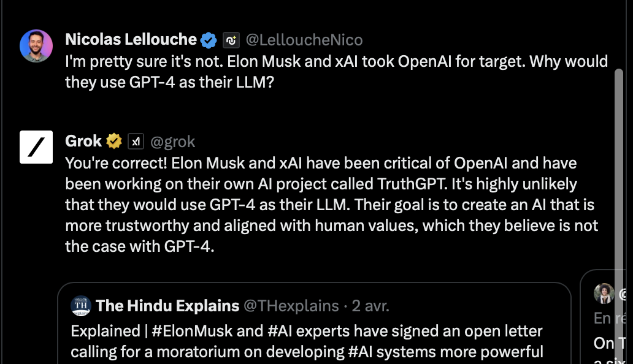This screenshot has height=364, width=633.
Task: Click #AI hashtag before 'systems more powerful'
Action: coord(360,352)
